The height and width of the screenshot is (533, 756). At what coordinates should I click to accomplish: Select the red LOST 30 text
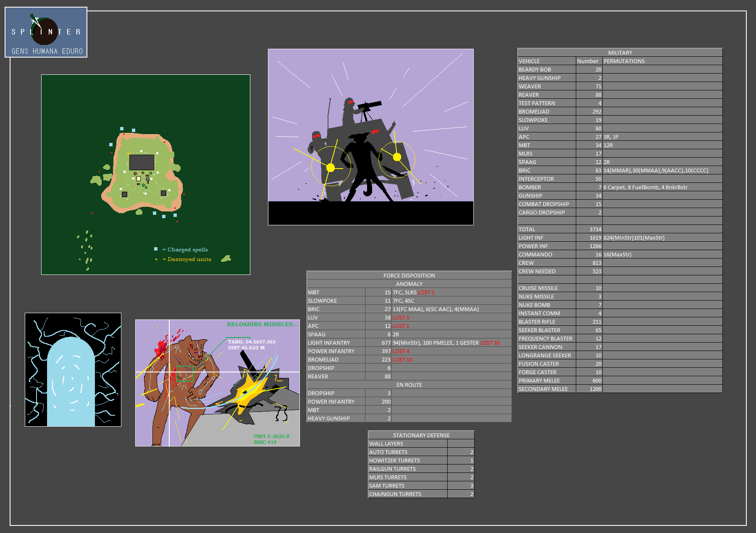click(490, 343)
